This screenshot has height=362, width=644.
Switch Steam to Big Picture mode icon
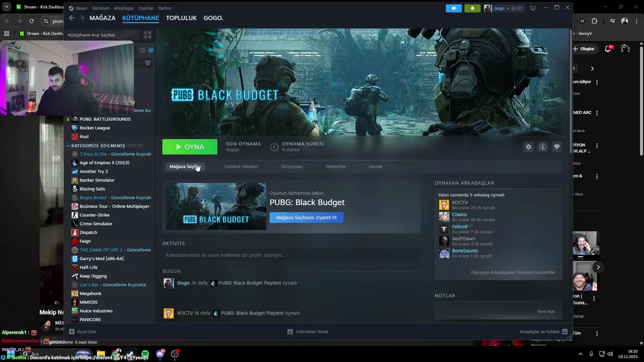click(x=533, y=8)
